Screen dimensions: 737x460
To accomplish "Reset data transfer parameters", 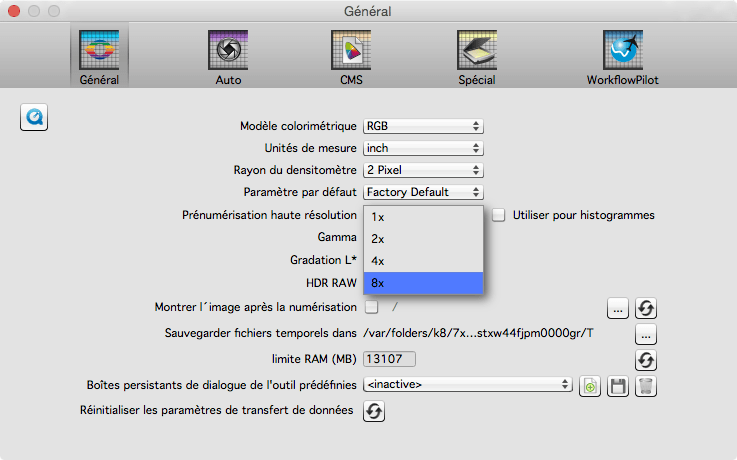I will tap(373, 411).
